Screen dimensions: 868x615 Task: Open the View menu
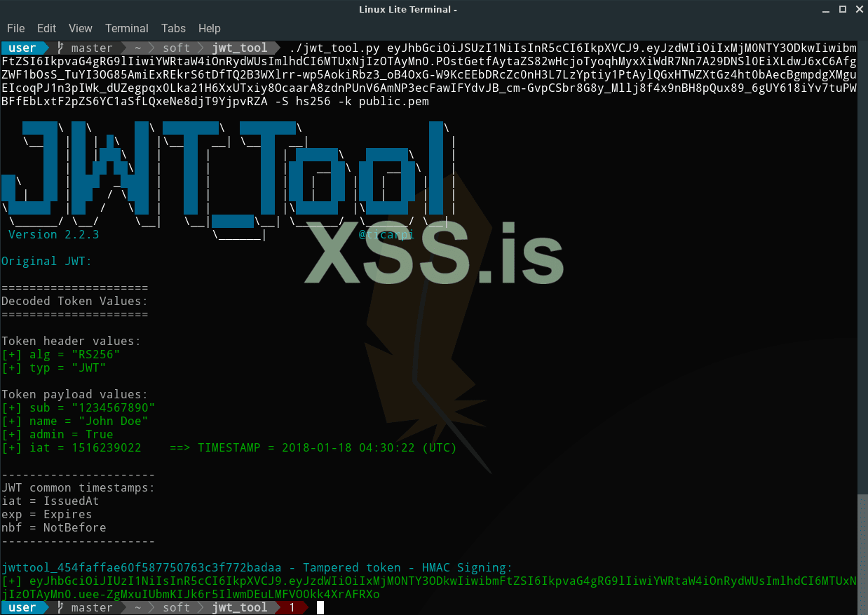(x=81, y=28)
